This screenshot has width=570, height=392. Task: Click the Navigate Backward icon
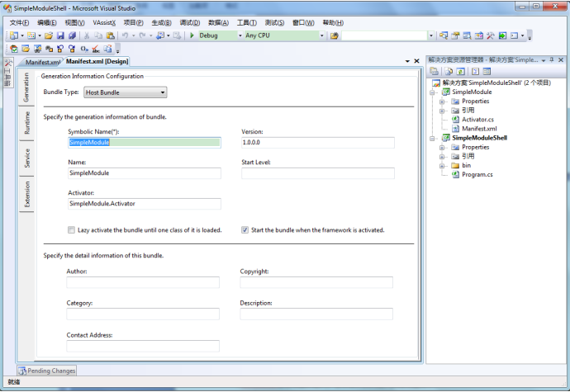160,35
